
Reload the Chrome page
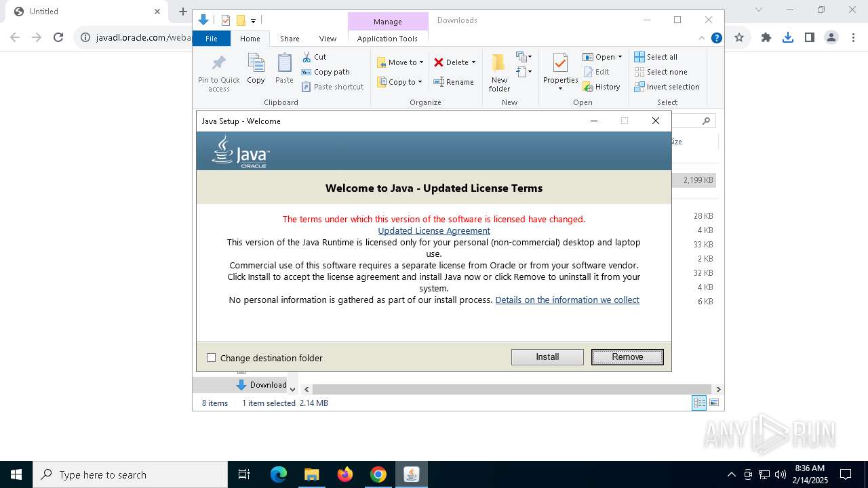coord(58,37)
